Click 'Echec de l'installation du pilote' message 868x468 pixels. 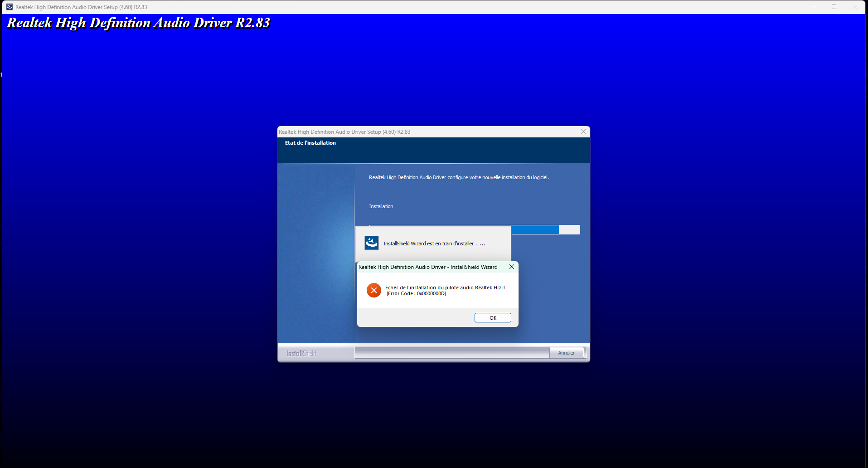445,288
